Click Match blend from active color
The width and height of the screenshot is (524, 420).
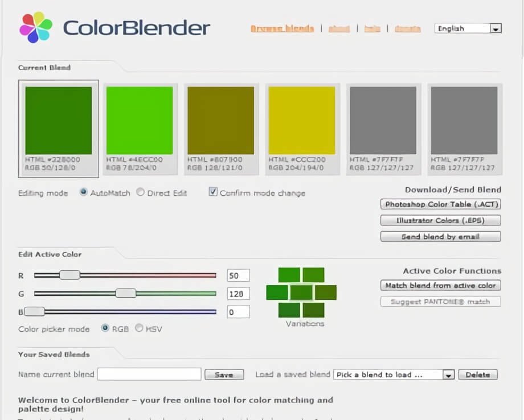tap(441, 286)
